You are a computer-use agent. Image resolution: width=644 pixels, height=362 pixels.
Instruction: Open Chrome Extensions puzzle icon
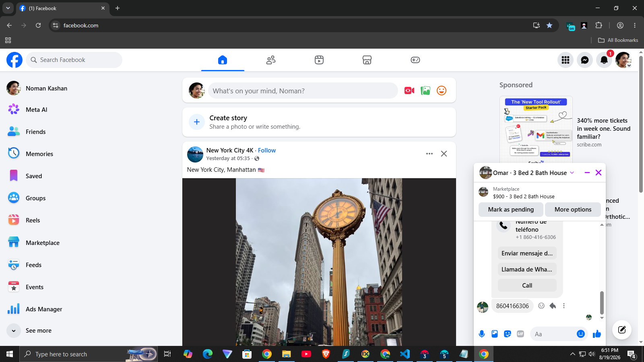click(x=599, y=25)
